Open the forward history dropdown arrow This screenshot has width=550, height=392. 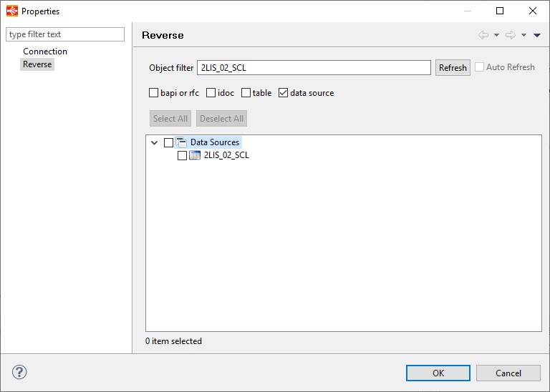click(x=524, y=35)
